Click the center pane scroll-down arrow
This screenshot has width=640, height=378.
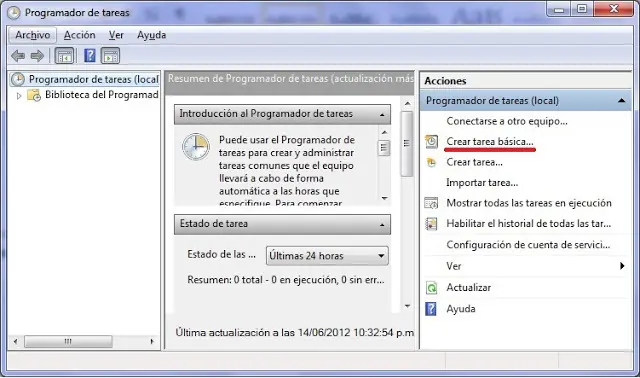point(407,306)
